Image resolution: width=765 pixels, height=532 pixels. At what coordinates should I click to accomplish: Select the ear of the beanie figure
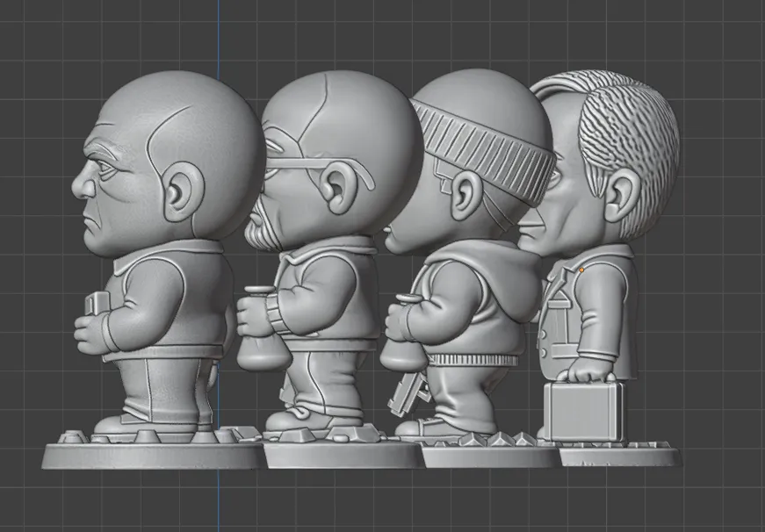pyautogui.click(x=465, y=195)
